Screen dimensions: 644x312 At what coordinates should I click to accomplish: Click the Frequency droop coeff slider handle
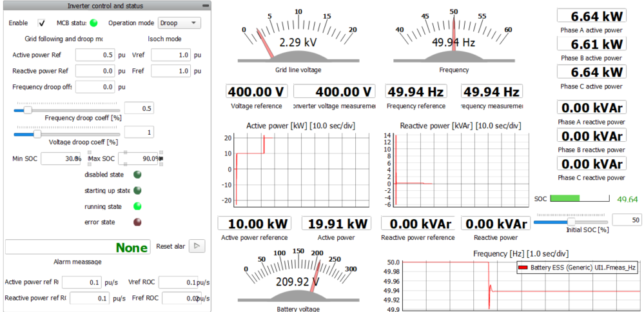(28, 110)
